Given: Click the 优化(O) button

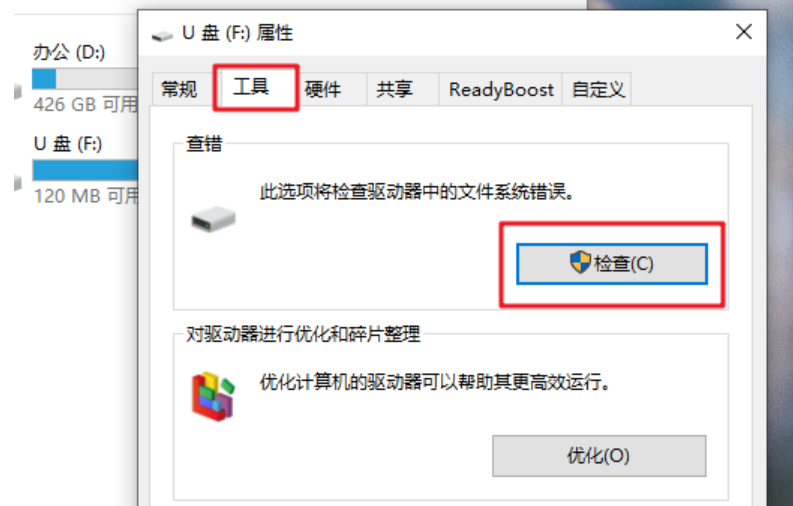Looking at the screenshot, I should pyautogui.click(x=599, y=456).
